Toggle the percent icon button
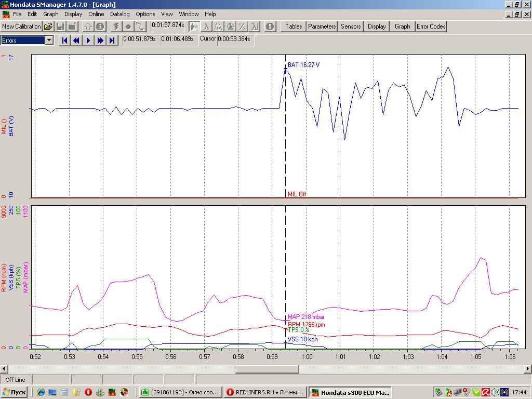The width and height of the screenshot is (532, 399). 242,26
